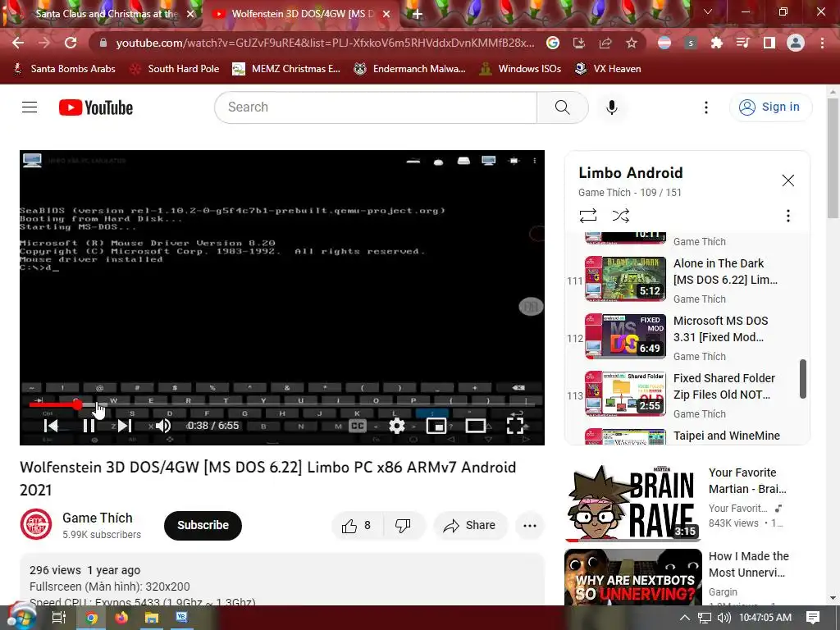Start voice search with microphone icon
The image size is (840, 630).
(x=611, y=107)
